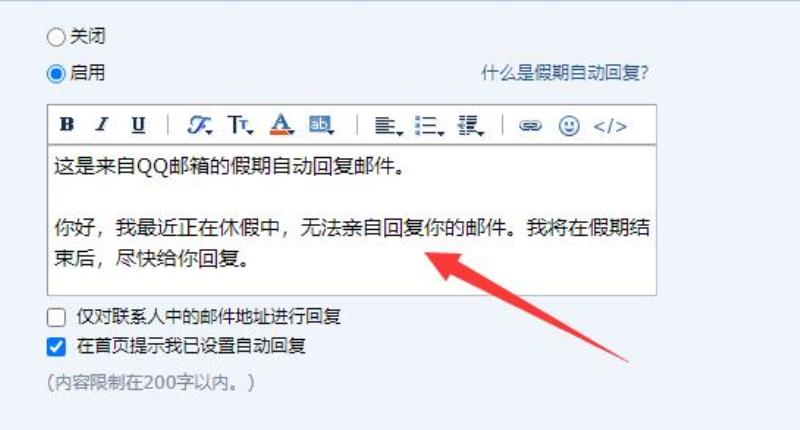Click the 在首页提示我已设置自动回复 label text
This screenshot has width=800, height=430.
(x=191, y=346)
